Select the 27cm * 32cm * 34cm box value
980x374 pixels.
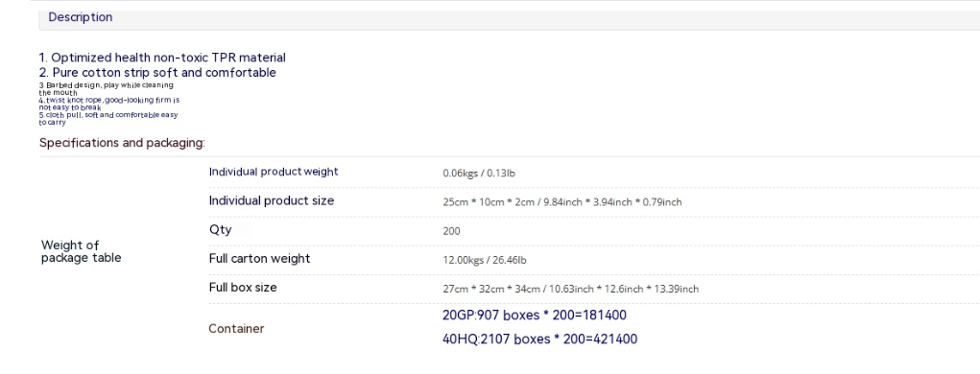570,289
